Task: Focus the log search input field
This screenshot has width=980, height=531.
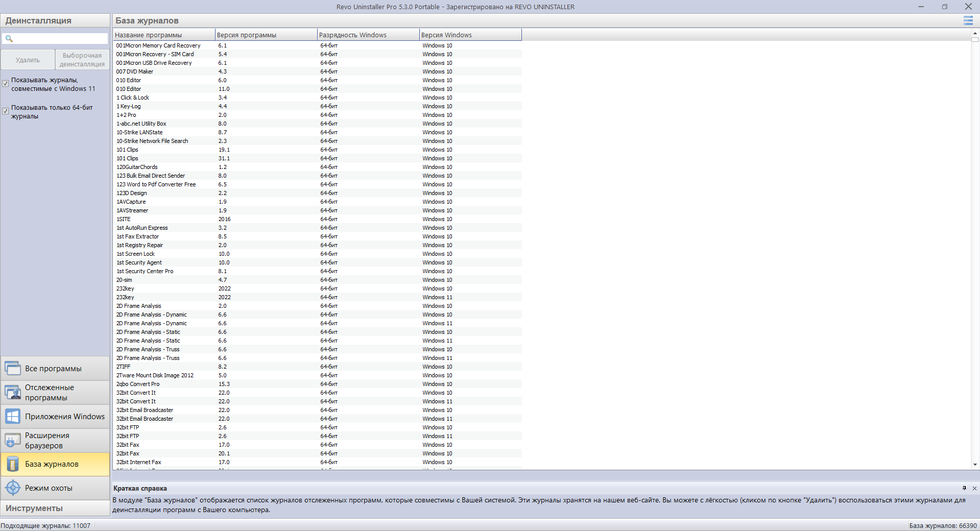Action: [55, 38]
